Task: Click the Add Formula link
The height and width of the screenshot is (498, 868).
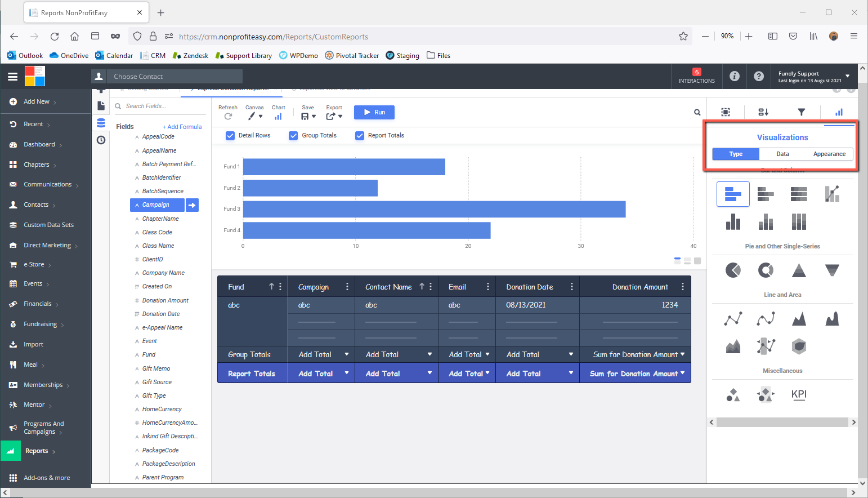Action: tap(182, 127)
